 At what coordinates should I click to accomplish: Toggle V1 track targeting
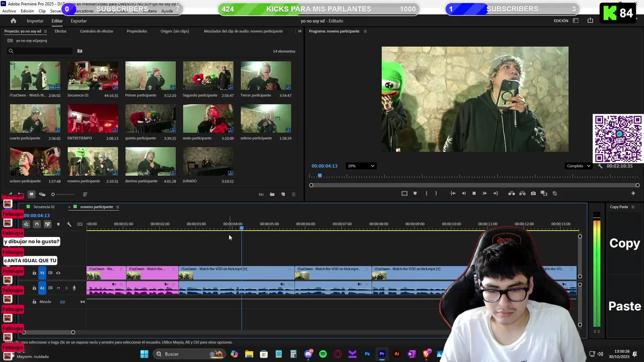click(42, 273)
